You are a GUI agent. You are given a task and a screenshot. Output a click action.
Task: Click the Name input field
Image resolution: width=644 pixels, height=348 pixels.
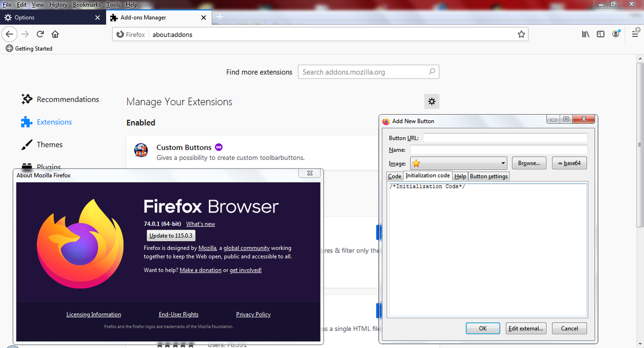point(499,150)
